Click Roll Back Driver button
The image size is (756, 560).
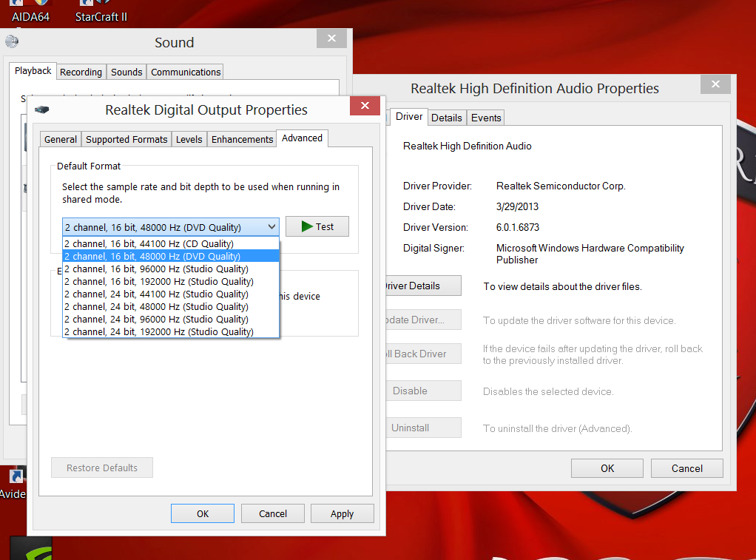[x=423, y=354]
